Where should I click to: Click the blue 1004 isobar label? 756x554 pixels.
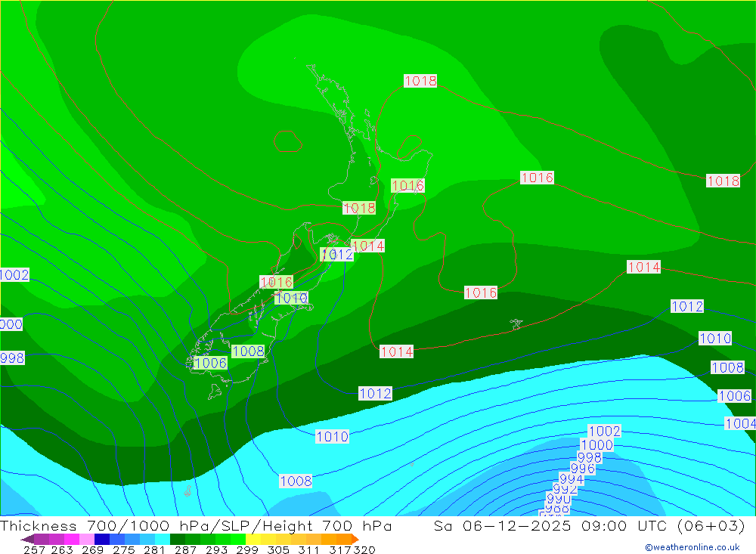point(741,423)
